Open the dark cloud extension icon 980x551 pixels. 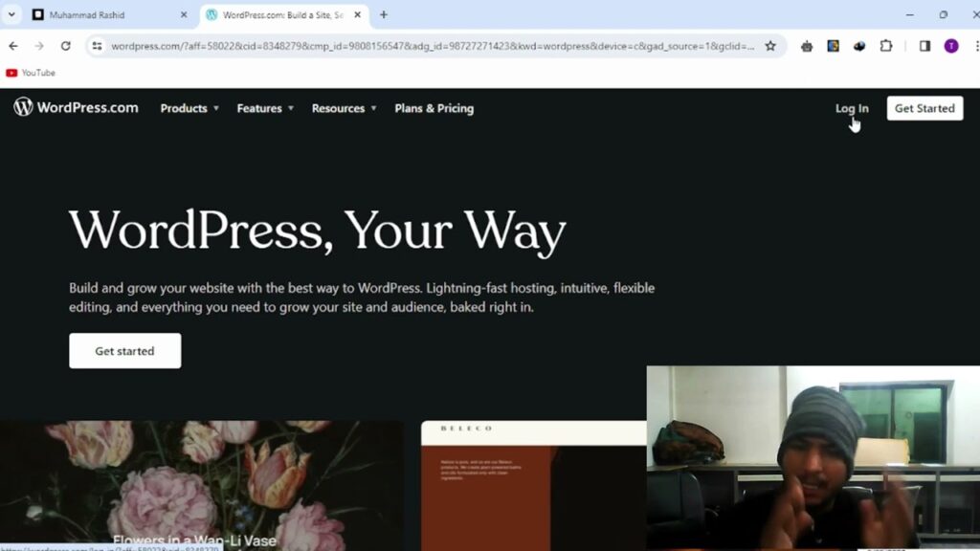(859, 46)
